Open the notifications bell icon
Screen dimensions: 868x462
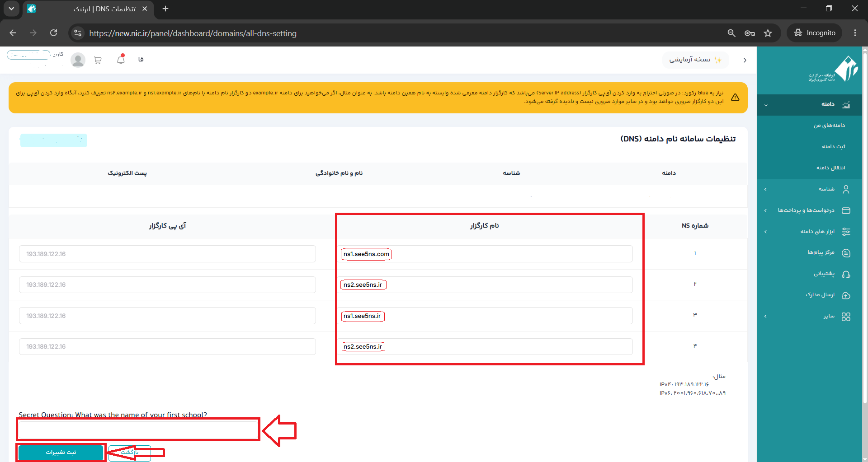point(121,60)
